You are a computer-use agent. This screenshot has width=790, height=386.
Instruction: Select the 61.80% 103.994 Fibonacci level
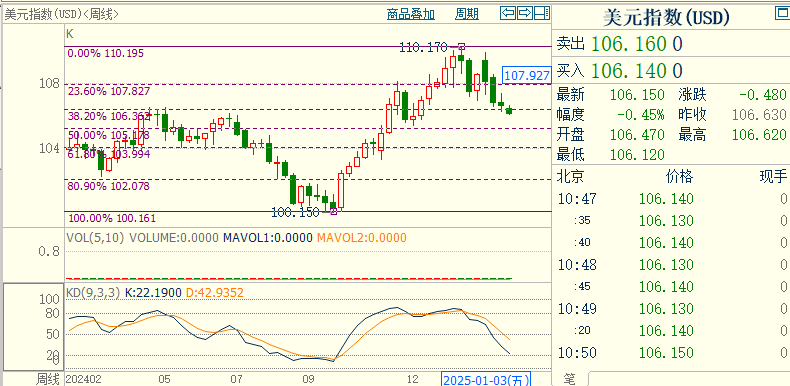point(109,154)
